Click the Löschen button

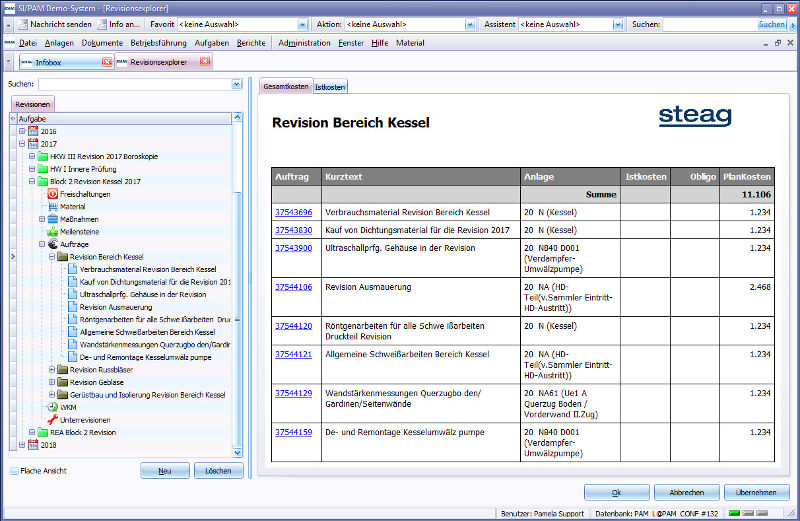pyautogui.click(x=218, y=471)
